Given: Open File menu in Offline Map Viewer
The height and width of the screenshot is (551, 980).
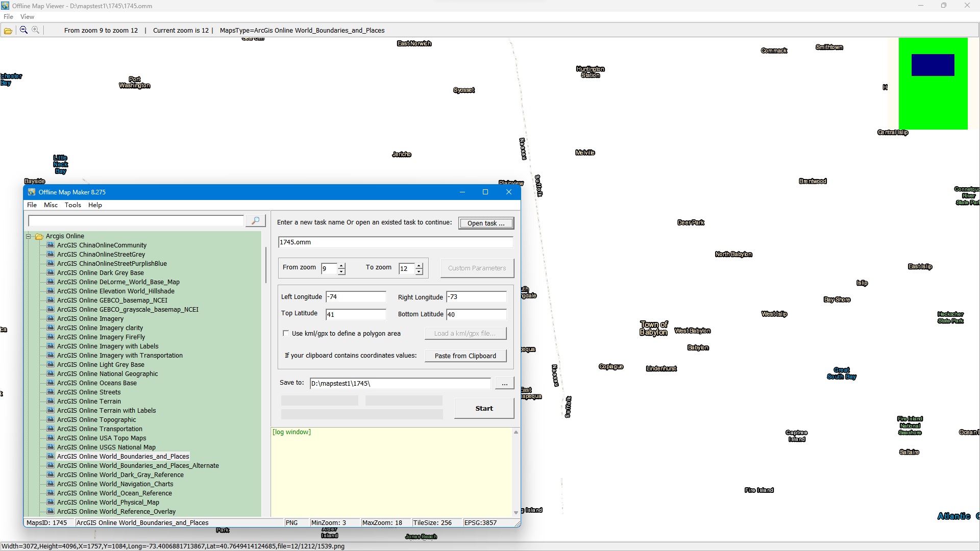Looking at the screenshot, I should point(9,16).
